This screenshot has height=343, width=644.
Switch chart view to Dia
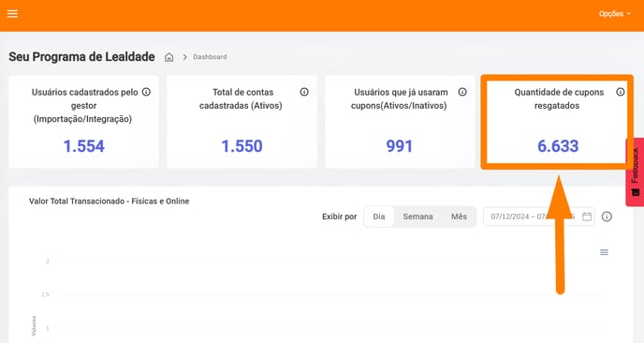379,216
